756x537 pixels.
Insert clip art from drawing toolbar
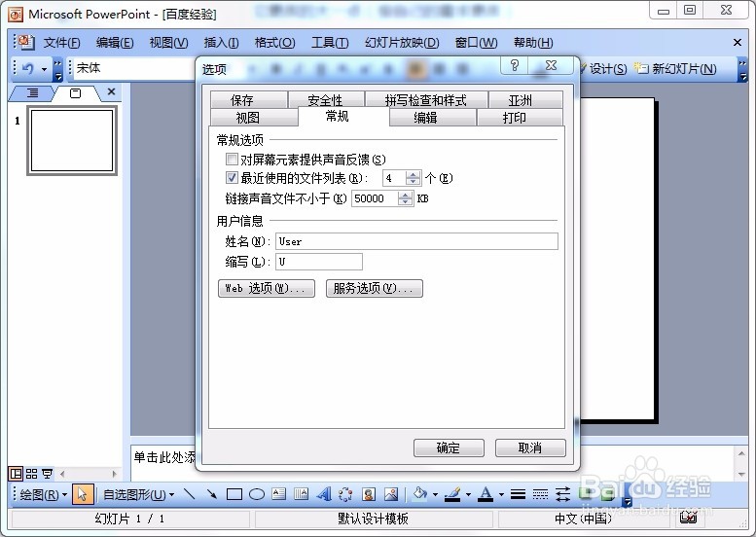pos(369,494)
